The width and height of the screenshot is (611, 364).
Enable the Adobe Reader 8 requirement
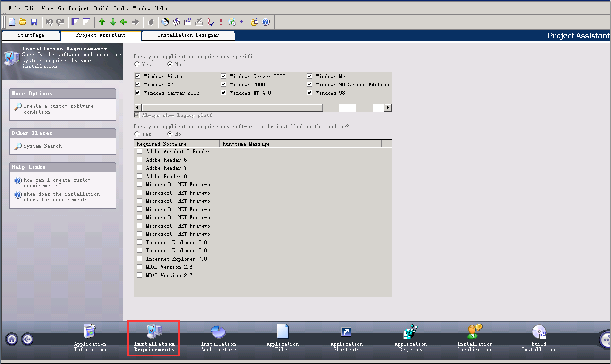[x=140, y=176]
